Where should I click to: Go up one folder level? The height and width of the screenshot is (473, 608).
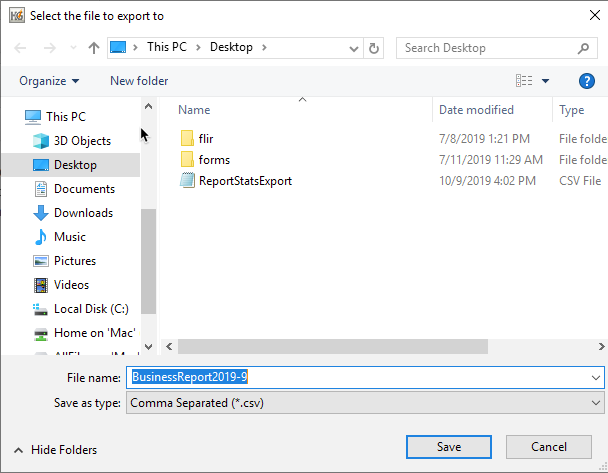click(x=93, y=48)
